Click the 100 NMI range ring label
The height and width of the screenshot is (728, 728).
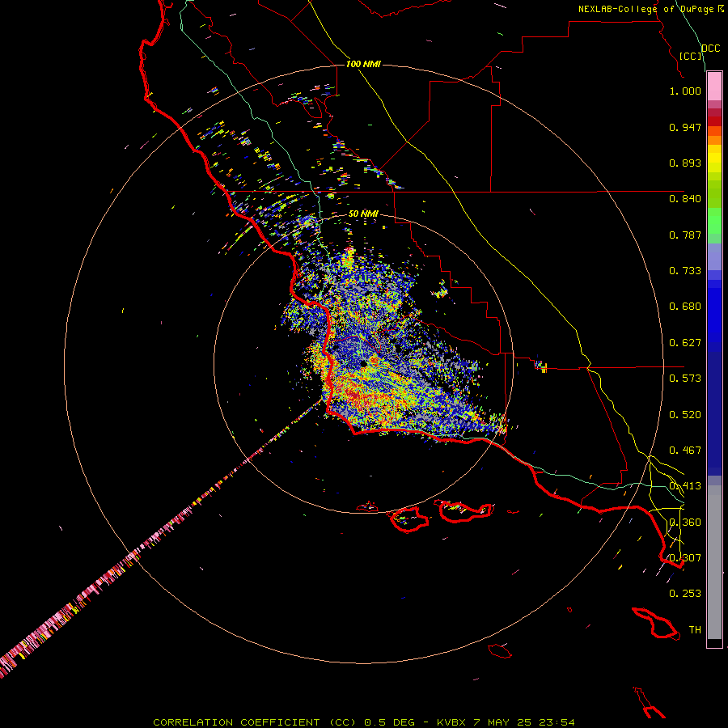363,64
